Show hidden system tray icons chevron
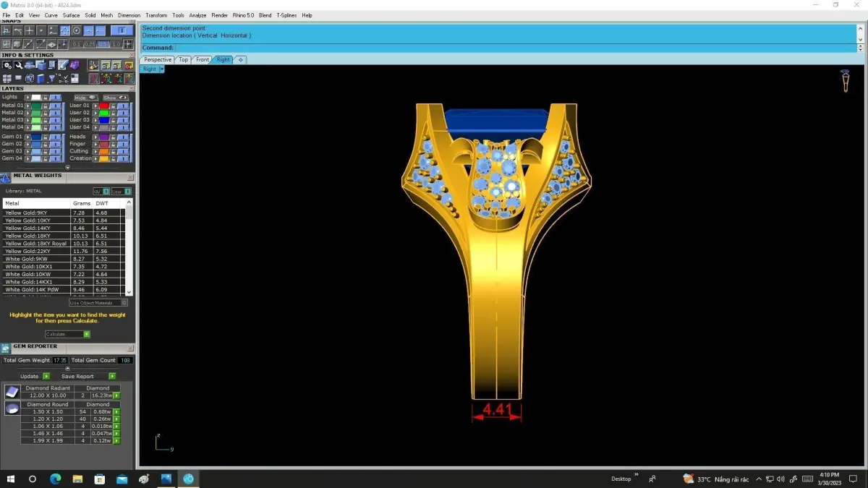Image resolution: width=868 pixels, height=488 pixels. coord(759,479)
